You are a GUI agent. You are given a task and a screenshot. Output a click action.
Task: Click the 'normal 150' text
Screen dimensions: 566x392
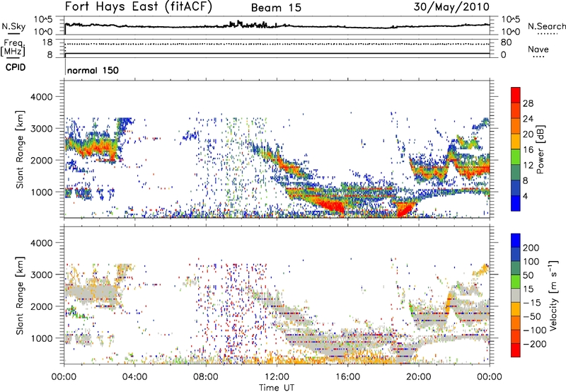pos(93,70)
